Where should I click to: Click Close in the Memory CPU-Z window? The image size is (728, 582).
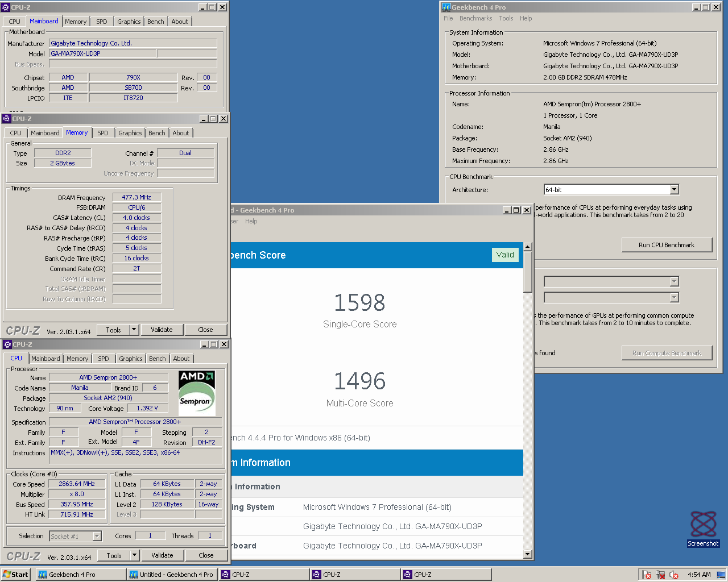coord(205,330)
